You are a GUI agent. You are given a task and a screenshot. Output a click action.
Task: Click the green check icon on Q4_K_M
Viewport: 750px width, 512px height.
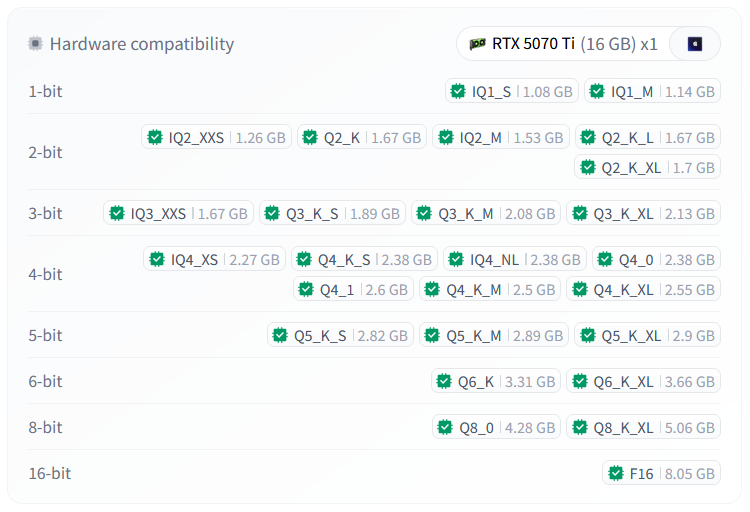(x=432, y=289)
